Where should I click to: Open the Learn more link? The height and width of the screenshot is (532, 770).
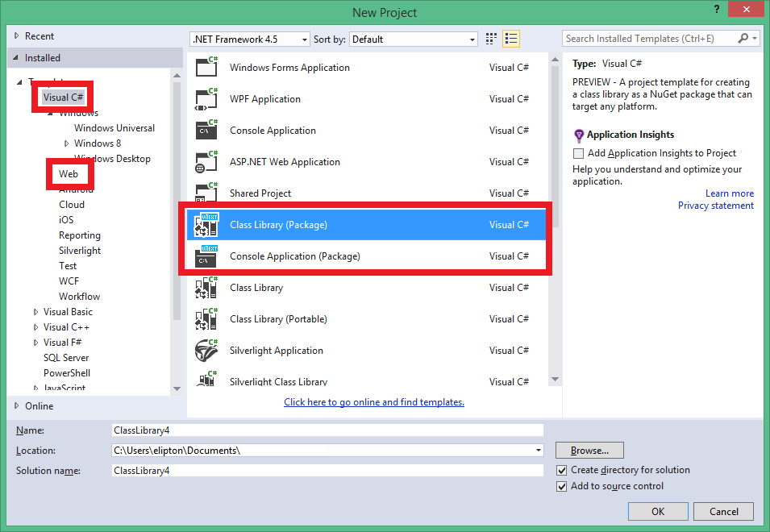(729, 193)
